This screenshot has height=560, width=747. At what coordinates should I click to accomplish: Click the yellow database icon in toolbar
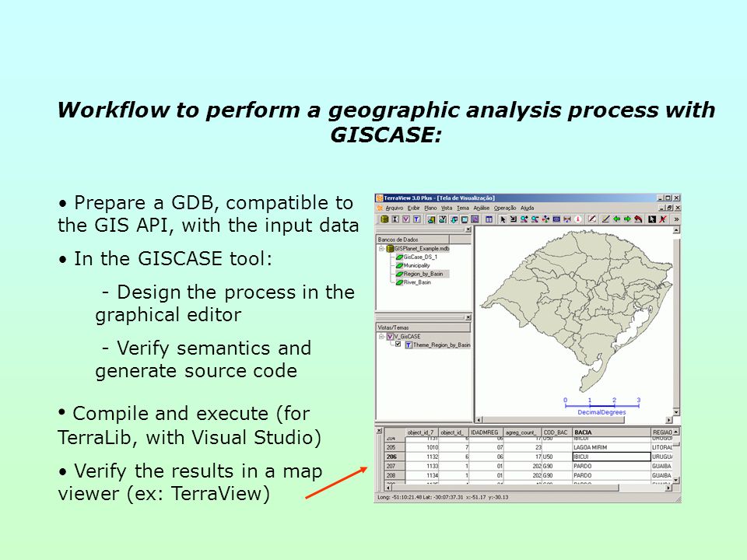[x=384, y=219]
